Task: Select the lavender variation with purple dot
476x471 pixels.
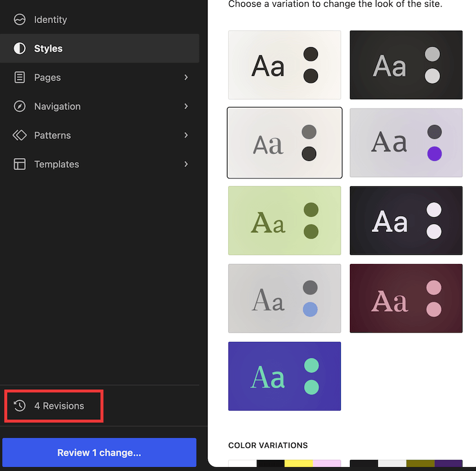Action: pyautogui.click(x=406, y=143)
